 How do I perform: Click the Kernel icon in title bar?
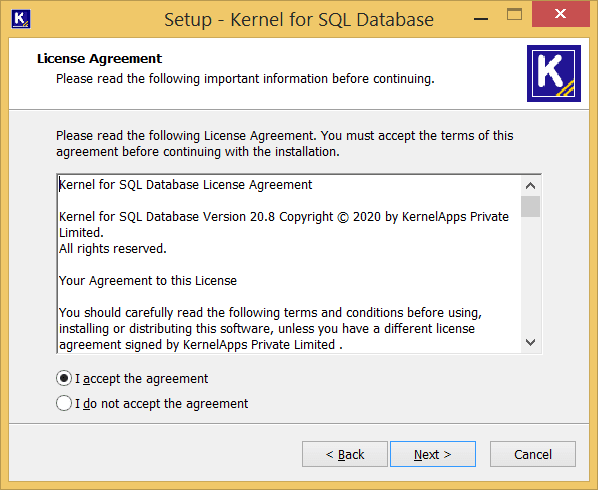coord(21,19)
